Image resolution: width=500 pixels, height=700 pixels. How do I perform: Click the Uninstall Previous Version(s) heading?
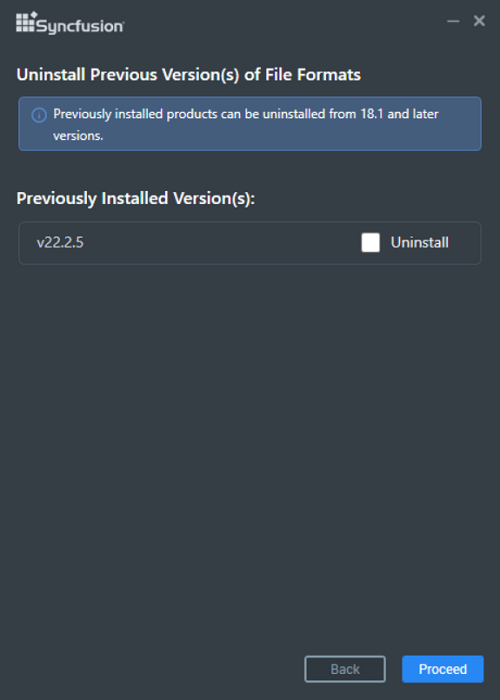click(188, 75)
